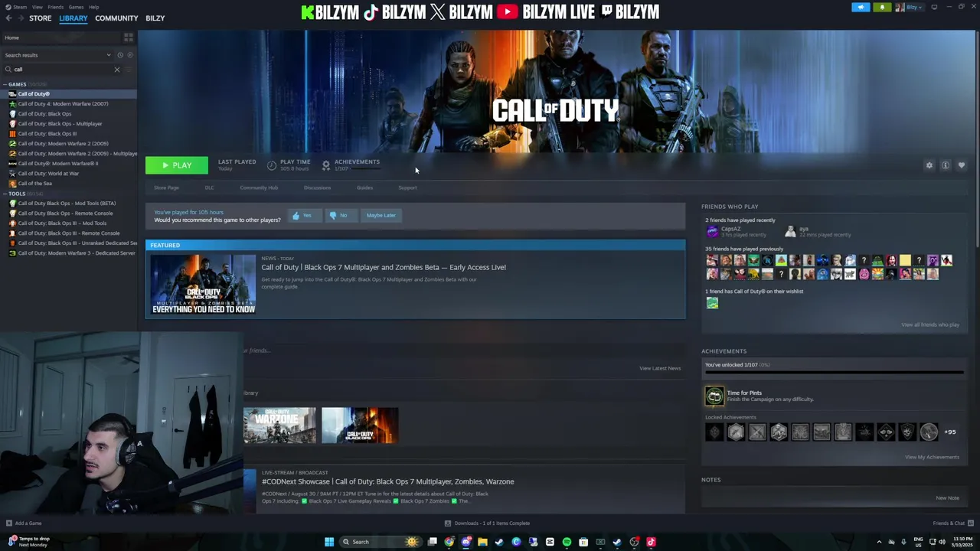The height and width of the screenshot is (551, 980).
Task: Open the BILZY profile tab
Action: pos(155,18)
